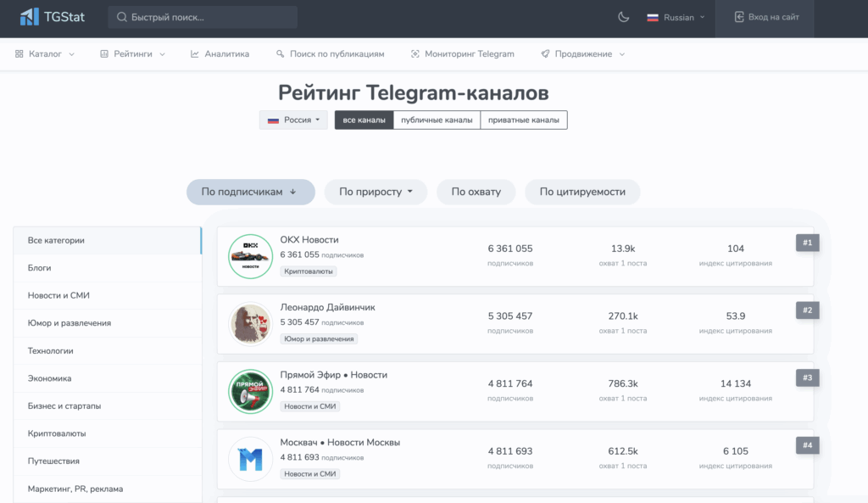
Task: Select the 'все каналы' filter
Action: pyautogui.click(x=364, y=120)
